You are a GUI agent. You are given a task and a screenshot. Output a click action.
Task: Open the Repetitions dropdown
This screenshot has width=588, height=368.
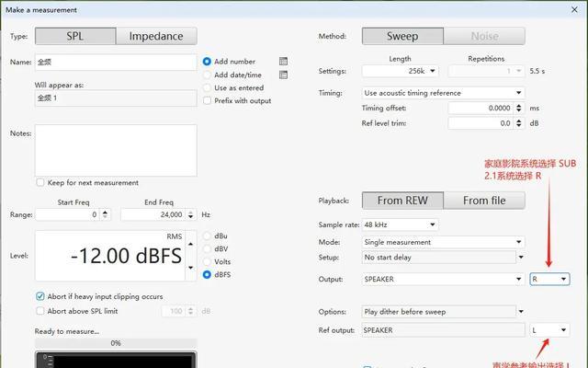pos(486,71)
